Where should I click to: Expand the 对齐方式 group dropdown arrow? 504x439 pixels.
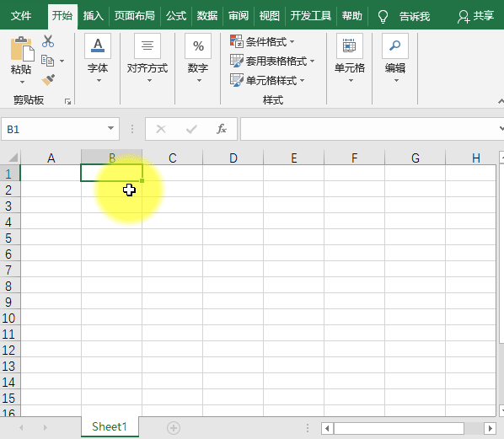click(149, 81)
